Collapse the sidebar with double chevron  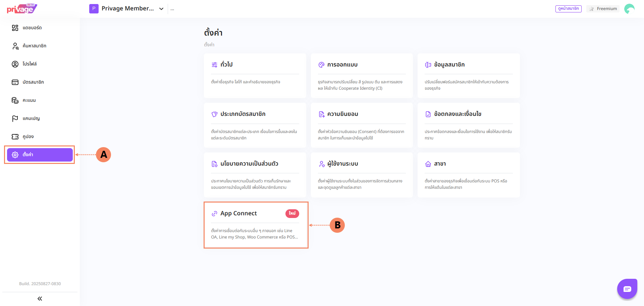pos(40,299)
